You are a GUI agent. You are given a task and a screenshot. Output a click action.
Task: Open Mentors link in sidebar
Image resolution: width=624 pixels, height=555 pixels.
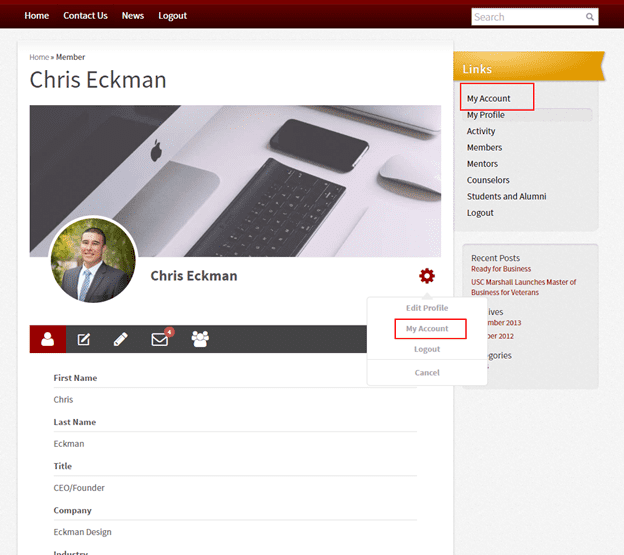click(482, 164)
